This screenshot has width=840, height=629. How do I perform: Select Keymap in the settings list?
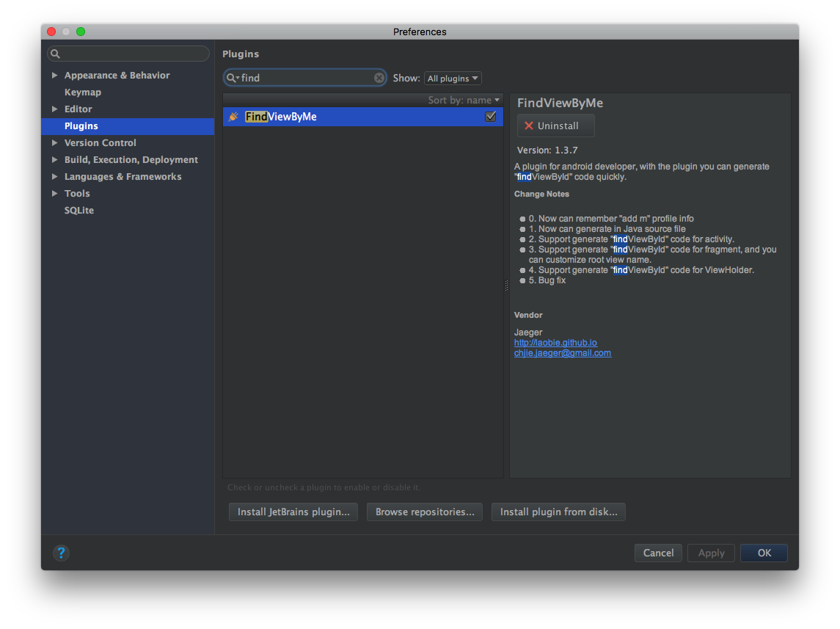[83, 92]
